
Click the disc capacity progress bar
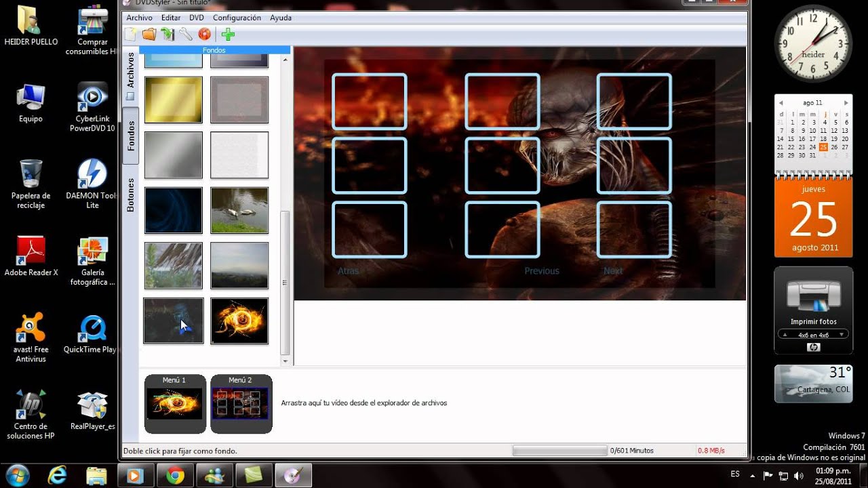click(x=559, y=451)
